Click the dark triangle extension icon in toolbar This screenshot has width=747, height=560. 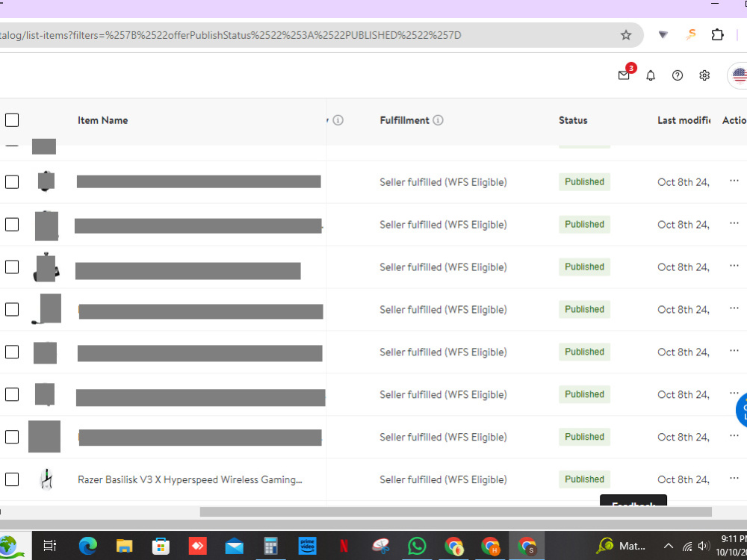point(663,35)
